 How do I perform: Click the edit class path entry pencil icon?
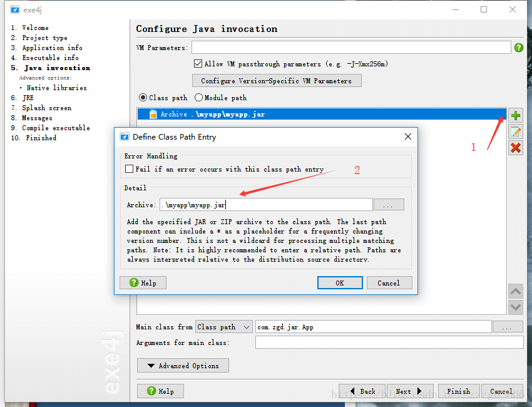point(516,131)
